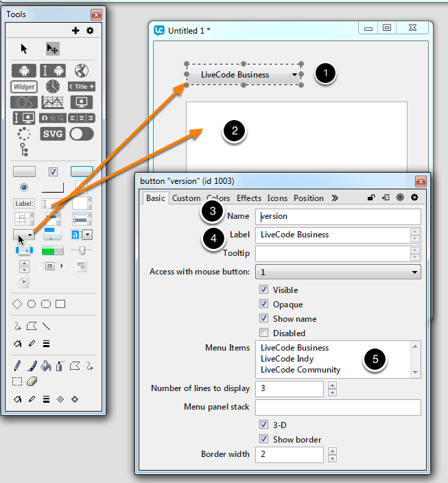Toggle the Visible checkbox
Screen dimensions: 448x483
[x=263, y=290]
